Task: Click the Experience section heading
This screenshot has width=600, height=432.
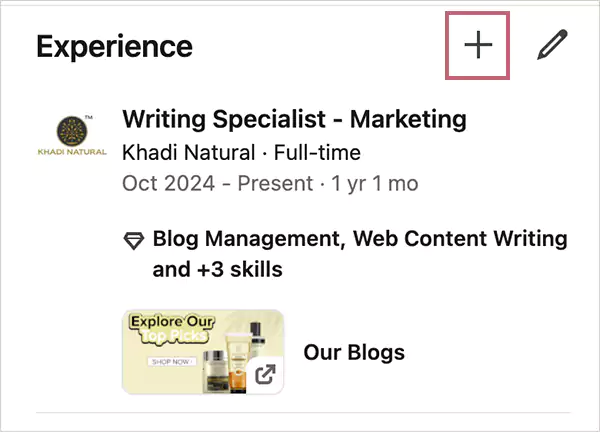Action: point(114,46)
